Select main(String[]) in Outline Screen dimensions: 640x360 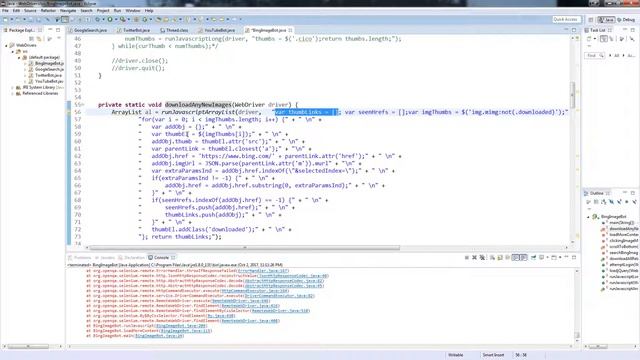[x=621, y=223]
